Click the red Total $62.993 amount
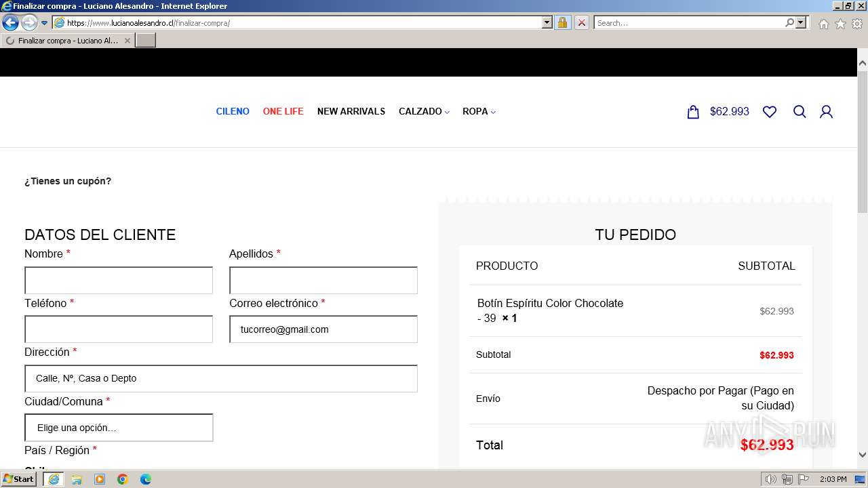 point(767,445)
